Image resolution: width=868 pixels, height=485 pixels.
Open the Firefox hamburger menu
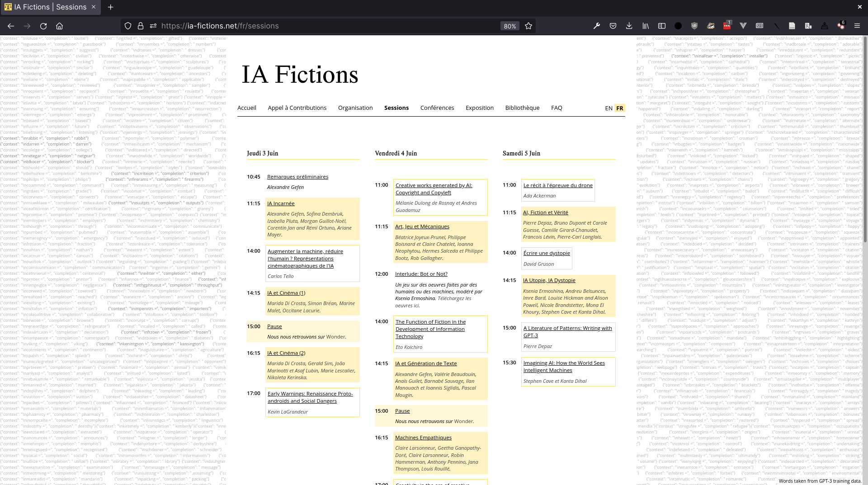coord(857,26)
